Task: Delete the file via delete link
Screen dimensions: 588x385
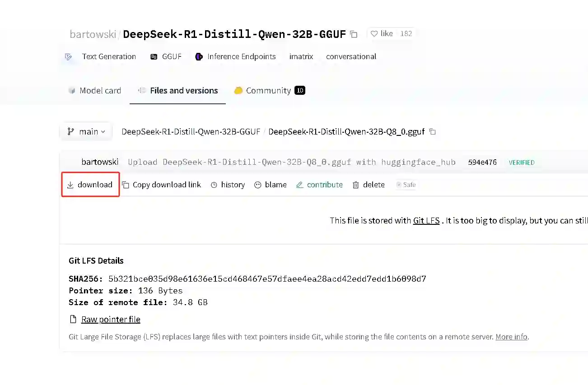Action: 374,185
